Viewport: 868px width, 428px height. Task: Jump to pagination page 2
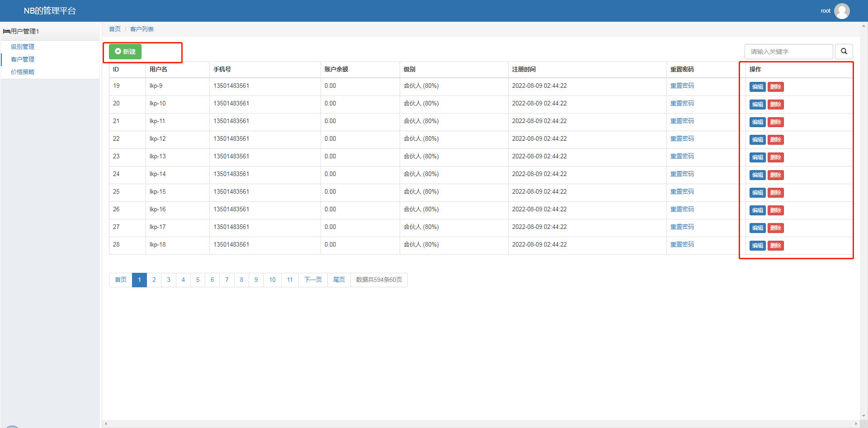tap(154, 280)
